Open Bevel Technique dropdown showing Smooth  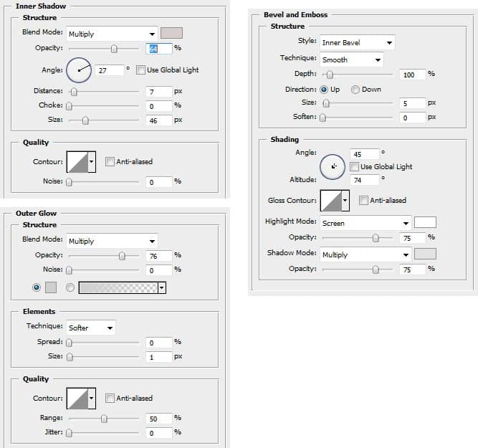click(x=351, y=59)
